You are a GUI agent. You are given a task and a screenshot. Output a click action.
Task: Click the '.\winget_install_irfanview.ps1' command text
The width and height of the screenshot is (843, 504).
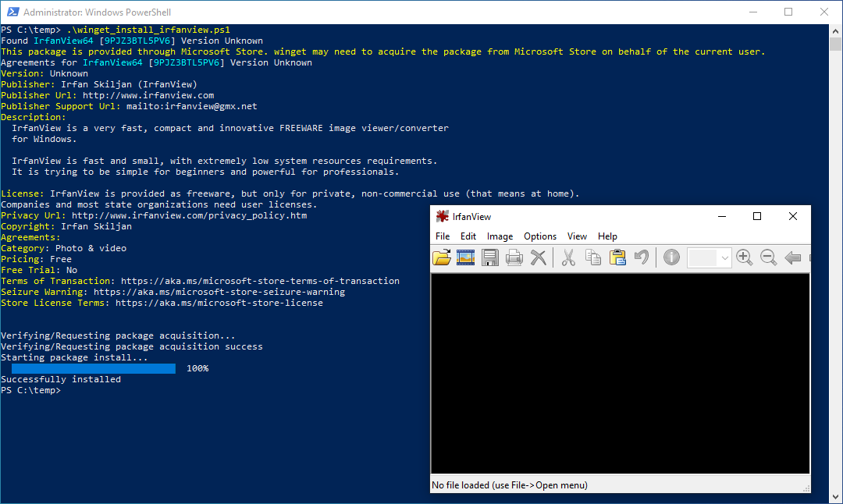[148, 30]
